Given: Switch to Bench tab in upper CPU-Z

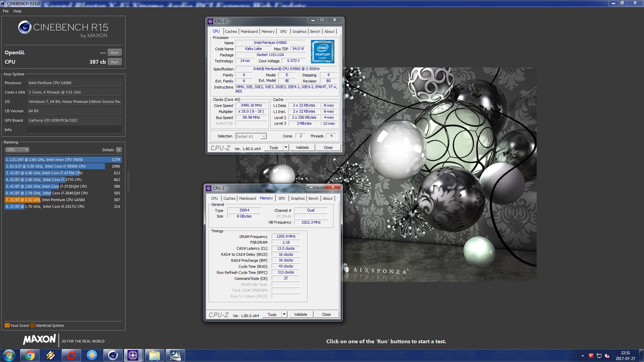Looking at the screenshot, I should [x=315, y=32].
